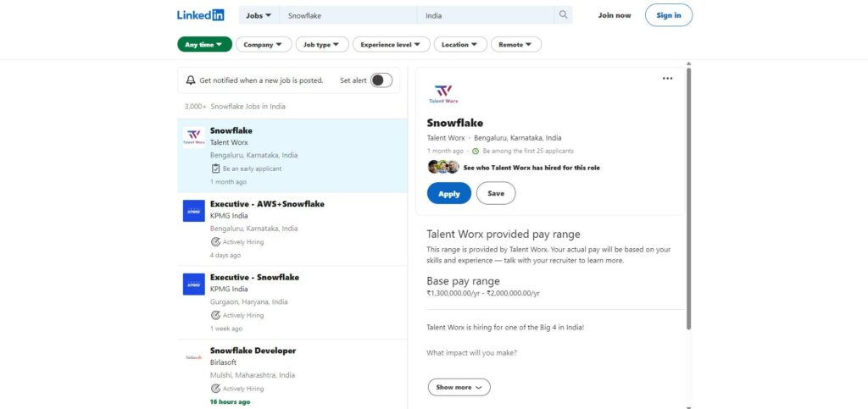
Task: Click Actively Hiring icon for Birlasoft job
Action: 215,389
